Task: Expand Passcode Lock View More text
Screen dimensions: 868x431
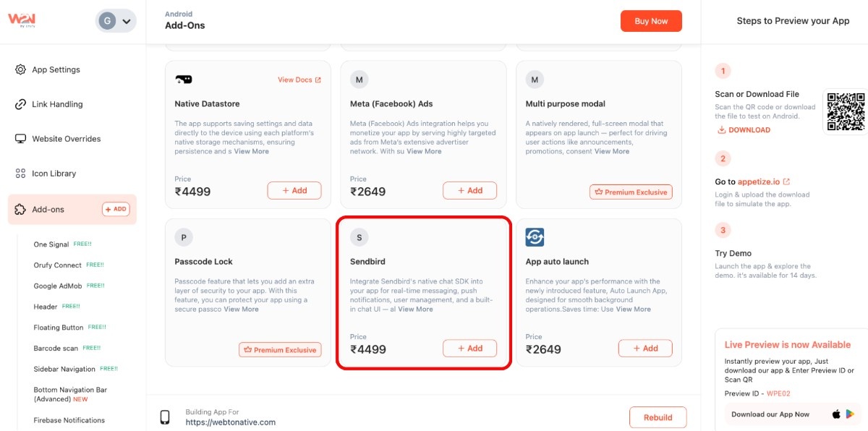Action: (x=241, y=310)
